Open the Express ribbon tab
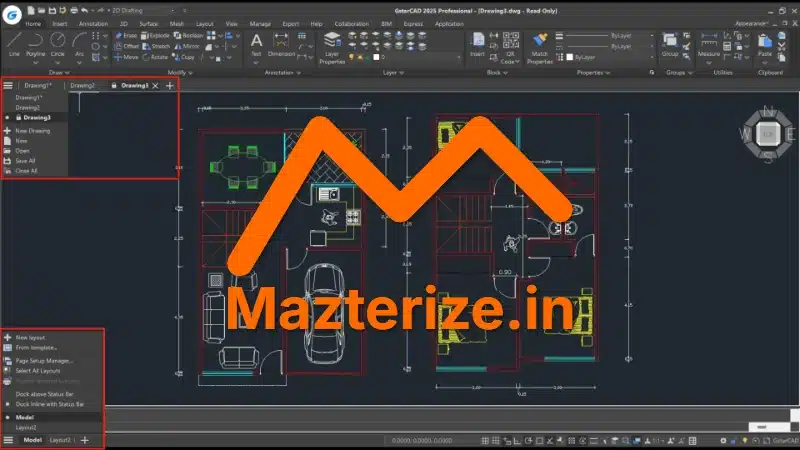The image size is (800, 450). pos(413,23)
